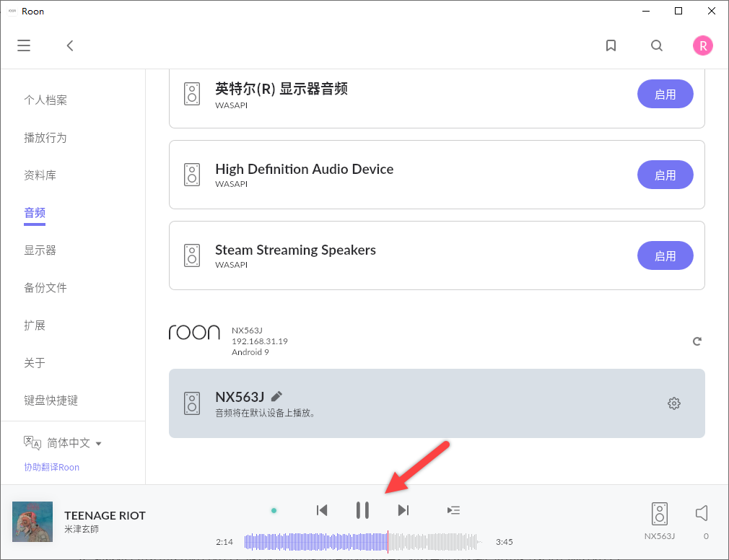
Task: Open the NX563J zone picker icon
Action: pos(660,514)
